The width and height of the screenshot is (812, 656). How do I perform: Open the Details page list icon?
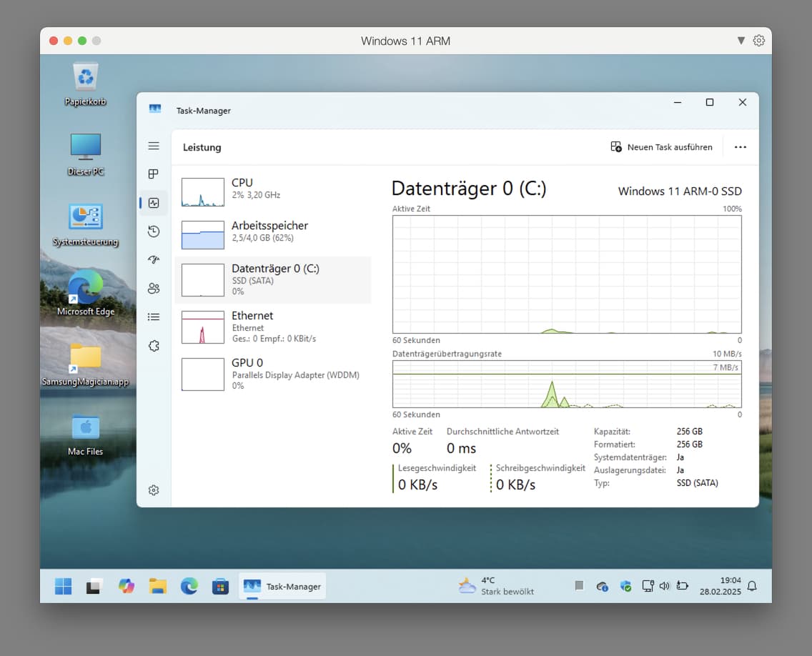154,317
